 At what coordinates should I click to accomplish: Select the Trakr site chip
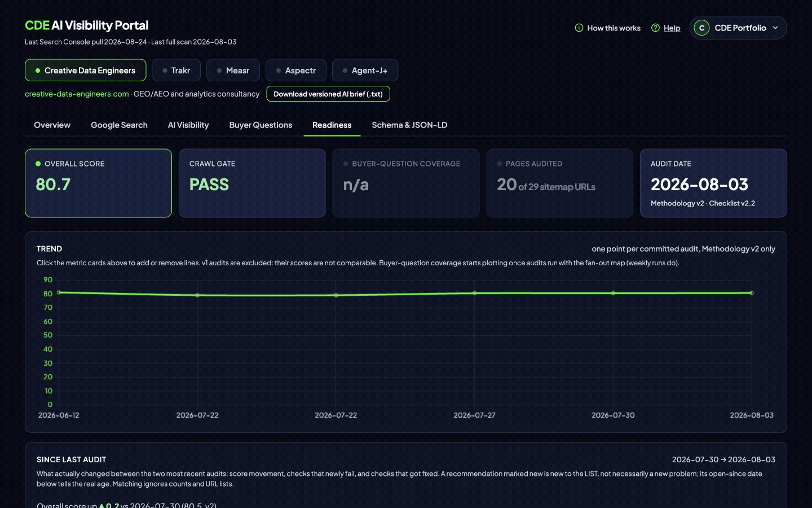[176, 71]
